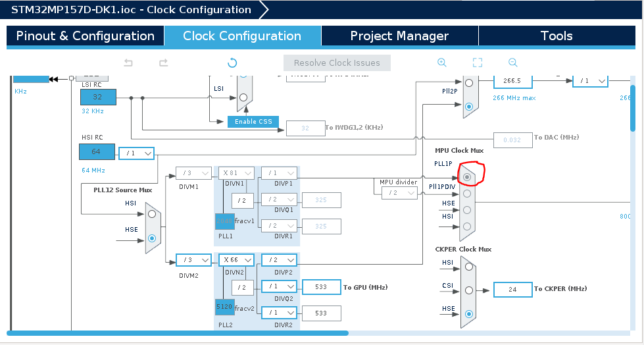This screenshot has height=345, width=644.
Task: Open DIVP1 /1 dropdown
Action: (x=279, y=173)
